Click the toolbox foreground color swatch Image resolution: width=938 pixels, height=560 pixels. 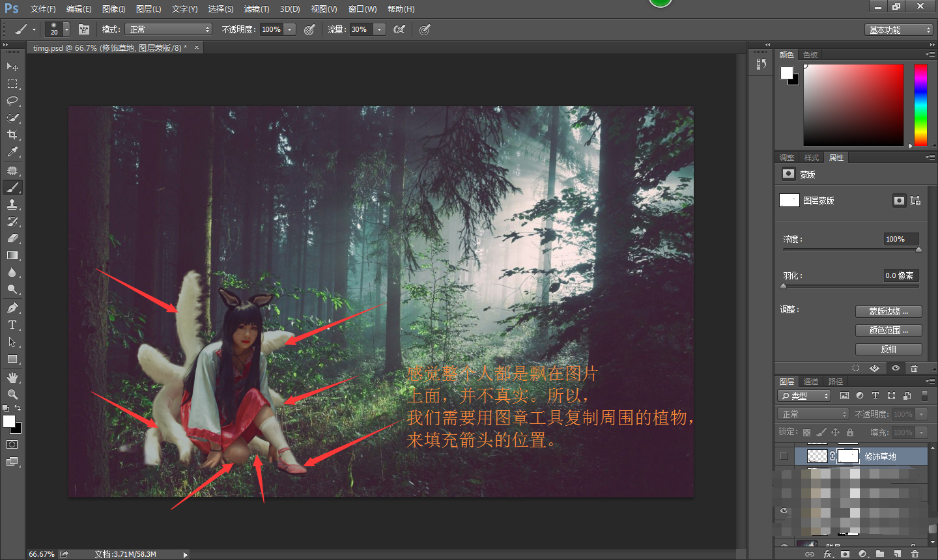8,421
